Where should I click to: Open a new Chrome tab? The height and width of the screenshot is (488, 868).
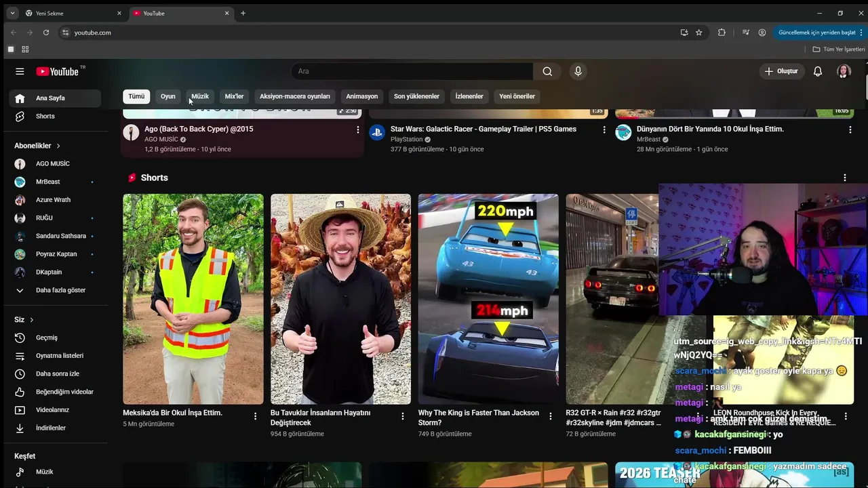[243, 13]
